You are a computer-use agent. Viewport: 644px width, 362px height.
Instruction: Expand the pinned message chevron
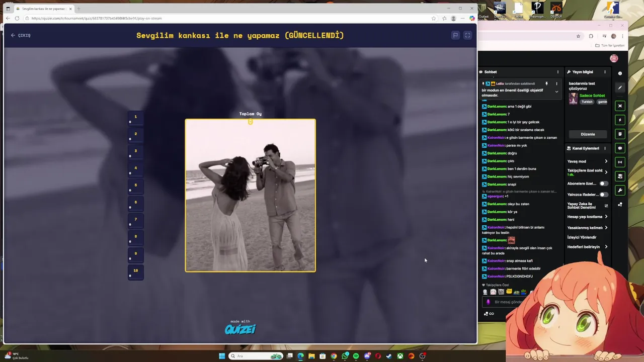(x=556, y=92)
